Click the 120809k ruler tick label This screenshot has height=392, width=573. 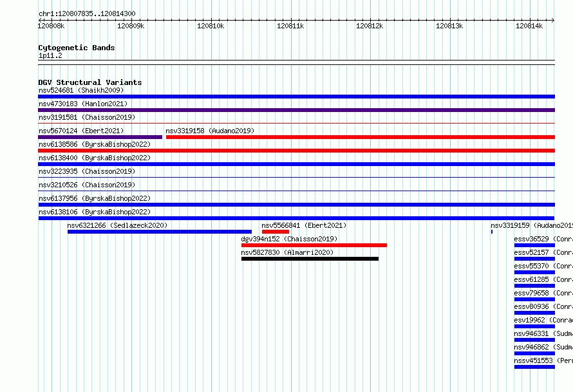tap(131, 26)
